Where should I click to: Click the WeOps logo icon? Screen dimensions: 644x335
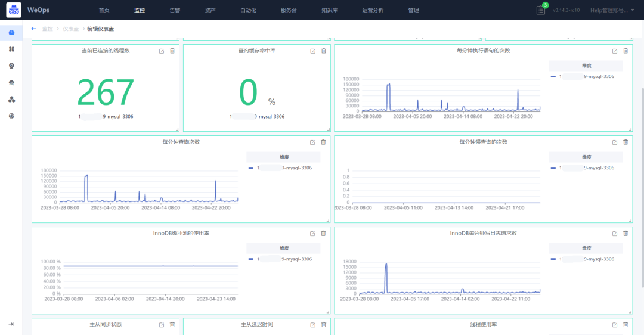pyautogui.click(x=14, y=10)
